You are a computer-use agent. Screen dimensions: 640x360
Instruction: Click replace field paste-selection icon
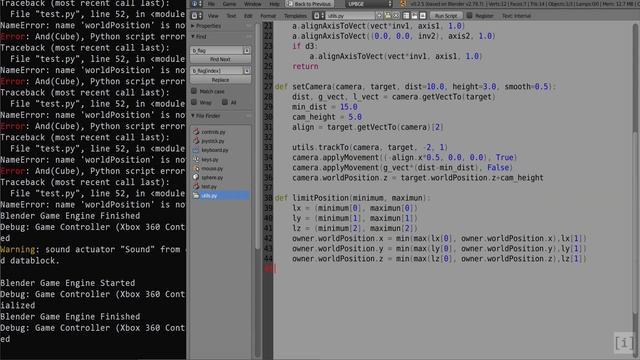pos(247,71)
